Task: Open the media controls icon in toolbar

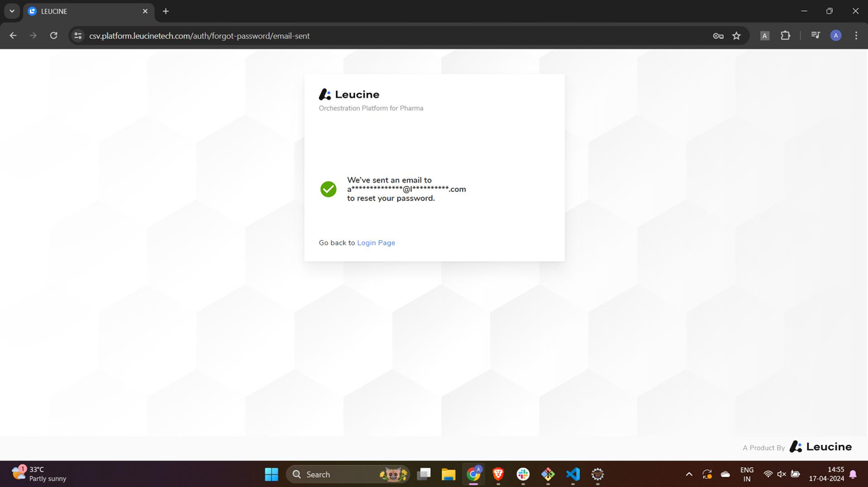Action: [x=816, y=36]
